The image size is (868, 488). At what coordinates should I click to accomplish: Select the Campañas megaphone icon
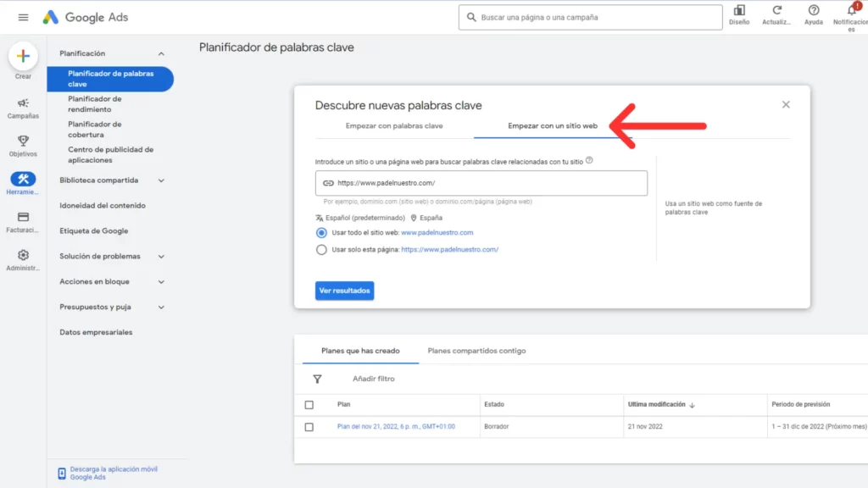click(22, 103)
